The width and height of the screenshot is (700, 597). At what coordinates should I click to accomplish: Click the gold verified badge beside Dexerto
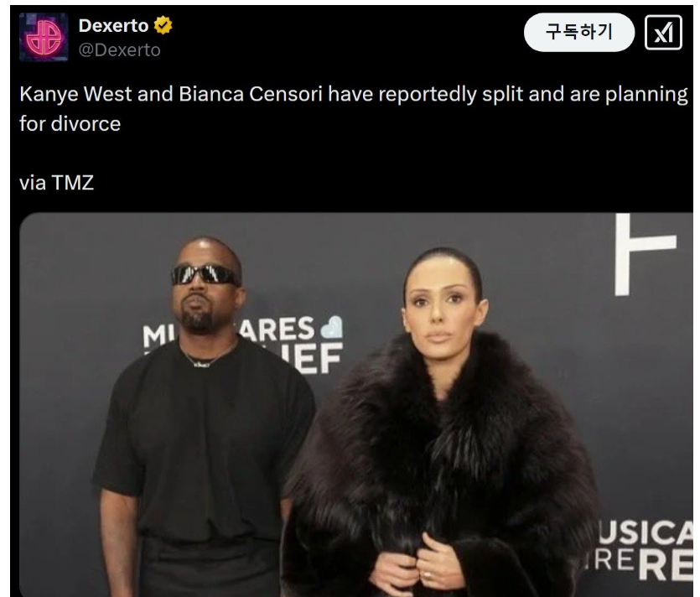click(x=163, y=25)
